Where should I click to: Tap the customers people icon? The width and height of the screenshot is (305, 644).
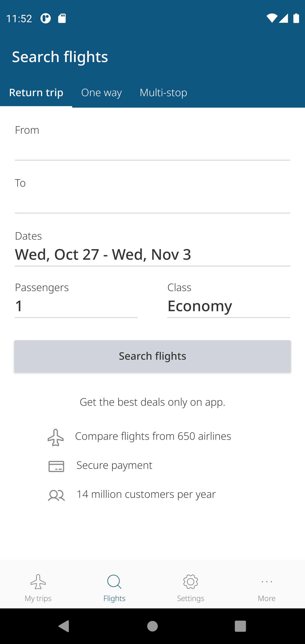[56, 495]
